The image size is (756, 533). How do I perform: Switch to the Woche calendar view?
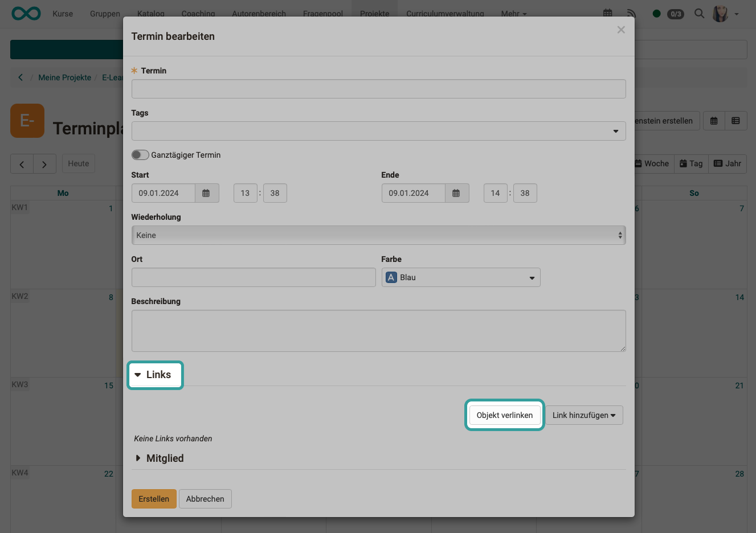[652, 163]
